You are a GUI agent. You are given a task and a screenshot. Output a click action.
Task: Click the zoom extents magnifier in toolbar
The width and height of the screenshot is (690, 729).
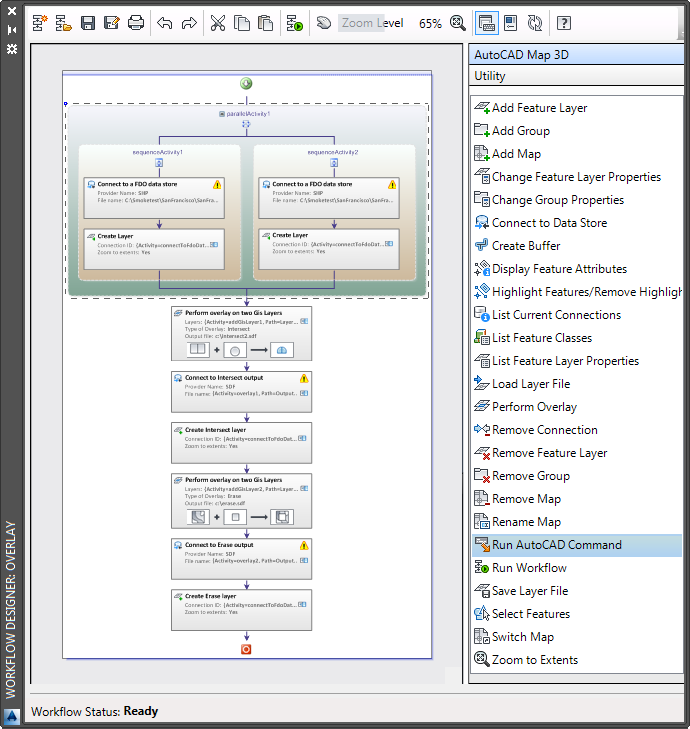(x=458, y=23)
